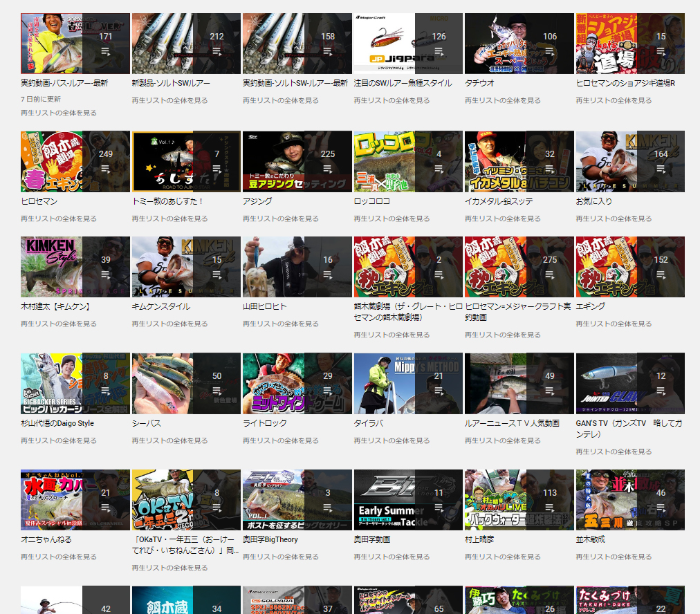View full playlist under トミー敦のあじすた！

click(x=169, y=218)
